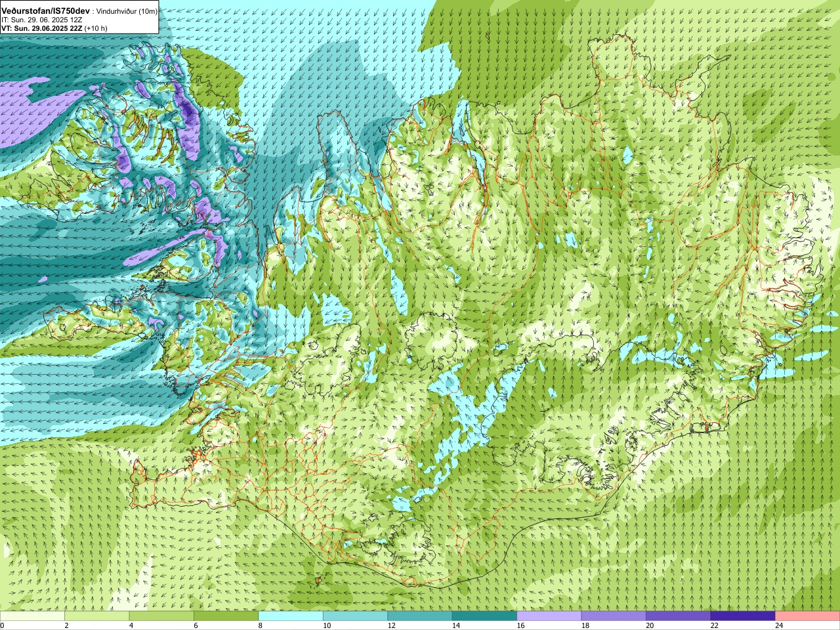
Task: Pick the medium green 4–6 legend swatch
Action: tap(161, 616)
